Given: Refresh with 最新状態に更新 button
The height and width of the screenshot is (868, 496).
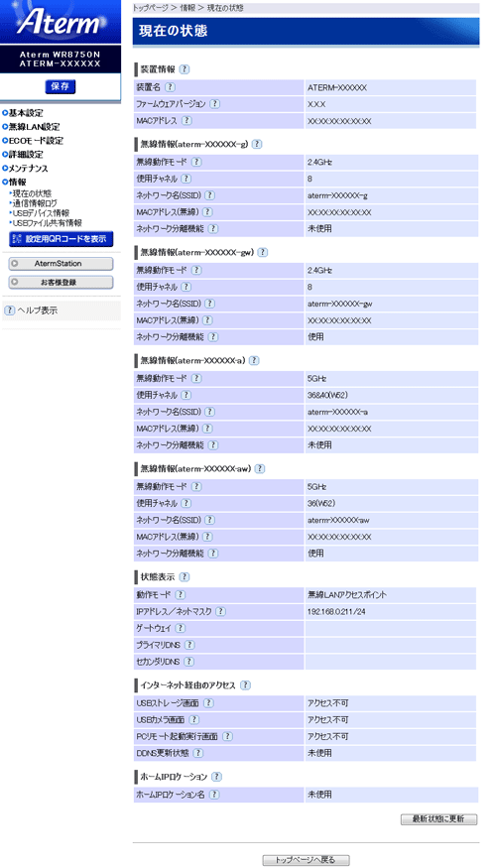Looking at the screenshot, I should [438, 819].
